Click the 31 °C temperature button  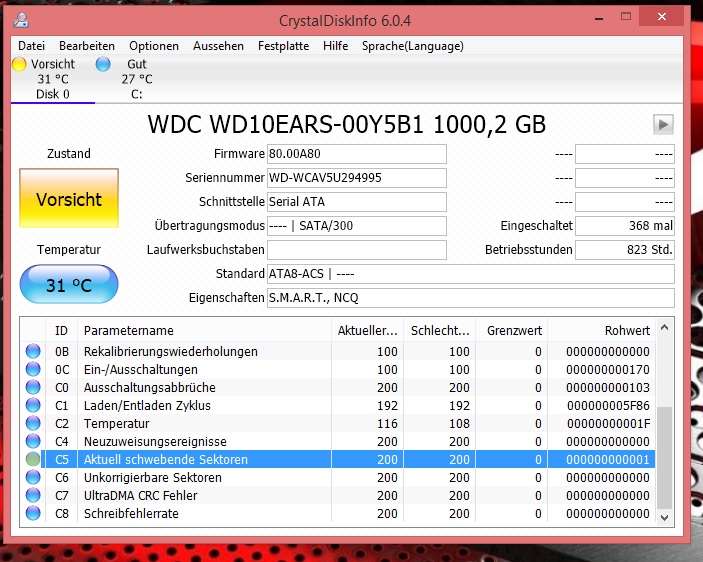point(69,284)
